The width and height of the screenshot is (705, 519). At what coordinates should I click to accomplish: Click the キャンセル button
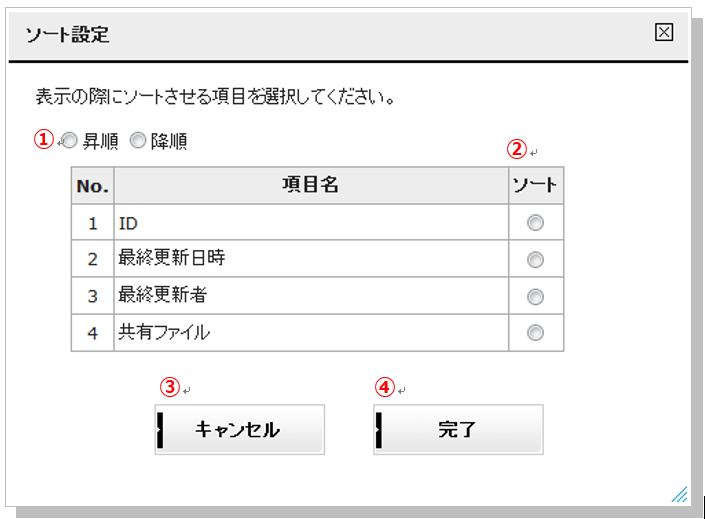pyautogui.click(x=240, y=430)
